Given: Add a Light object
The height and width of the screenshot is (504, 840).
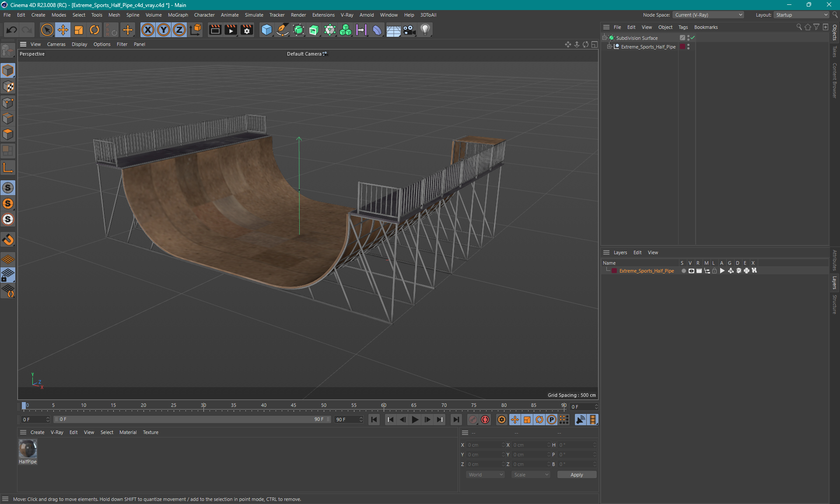Looking at the screenshot, I should (425, 30).
